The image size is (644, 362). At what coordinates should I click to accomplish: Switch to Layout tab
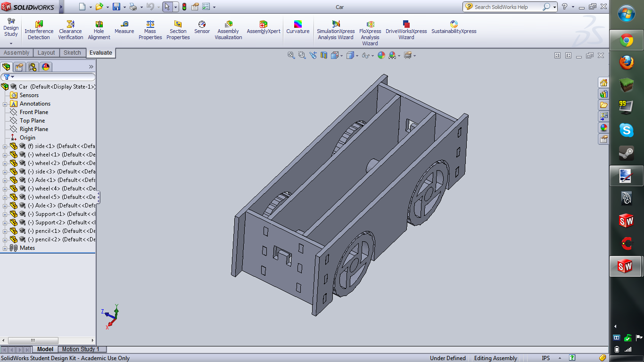click(46, 53)
